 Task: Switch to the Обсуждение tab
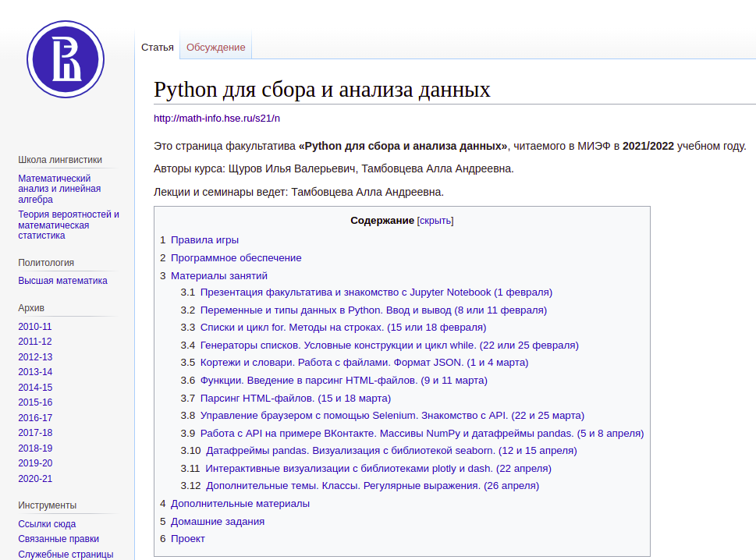click(x=215, y=48)
